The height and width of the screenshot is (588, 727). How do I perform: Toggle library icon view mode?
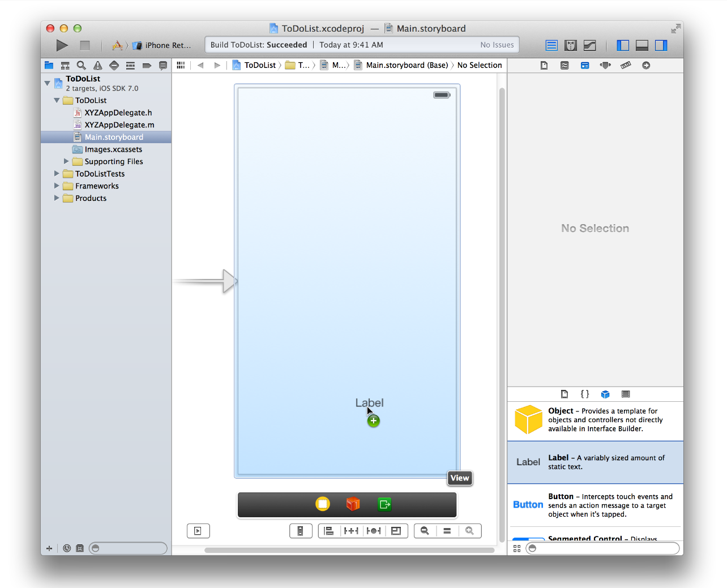[517, 548]
